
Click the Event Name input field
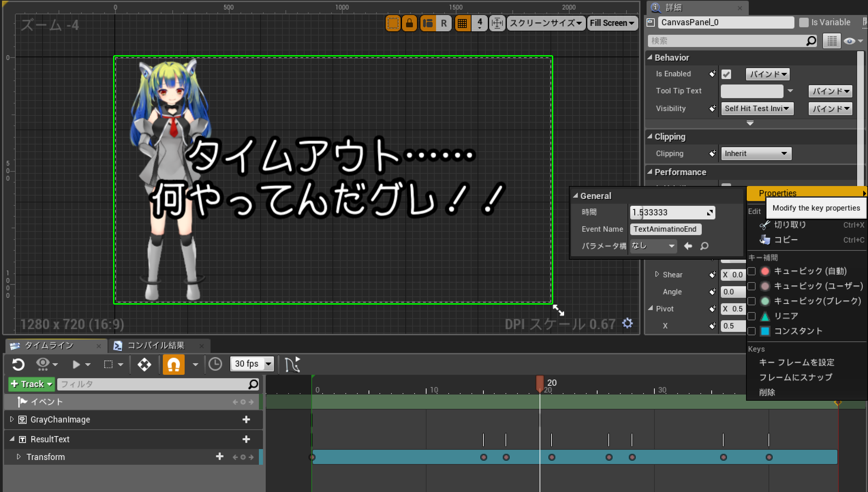point(665,229)
